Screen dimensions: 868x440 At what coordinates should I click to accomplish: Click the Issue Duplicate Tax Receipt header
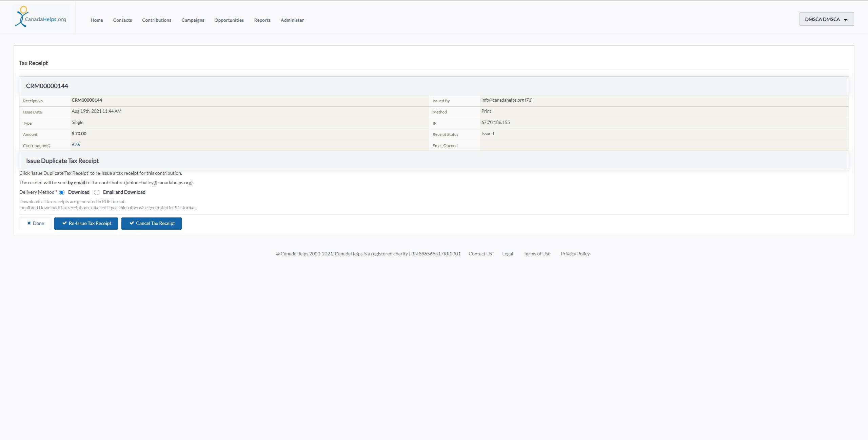(62, 161)
